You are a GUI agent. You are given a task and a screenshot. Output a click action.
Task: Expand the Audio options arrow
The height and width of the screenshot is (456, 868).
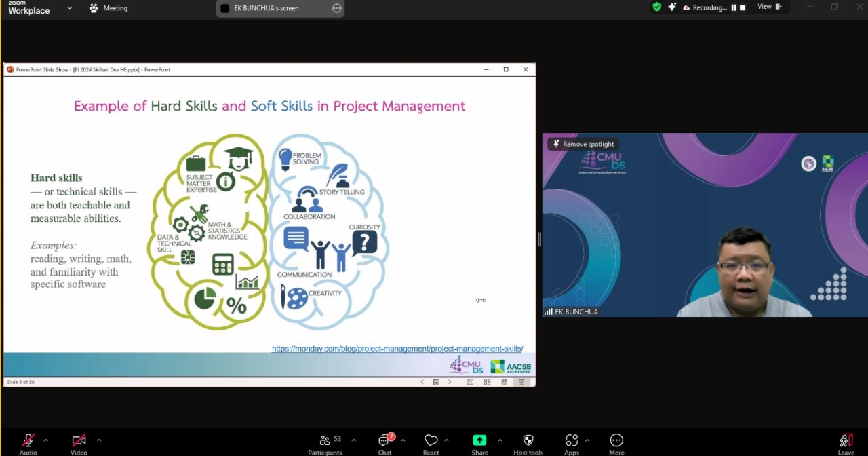(x=45, y=440)
